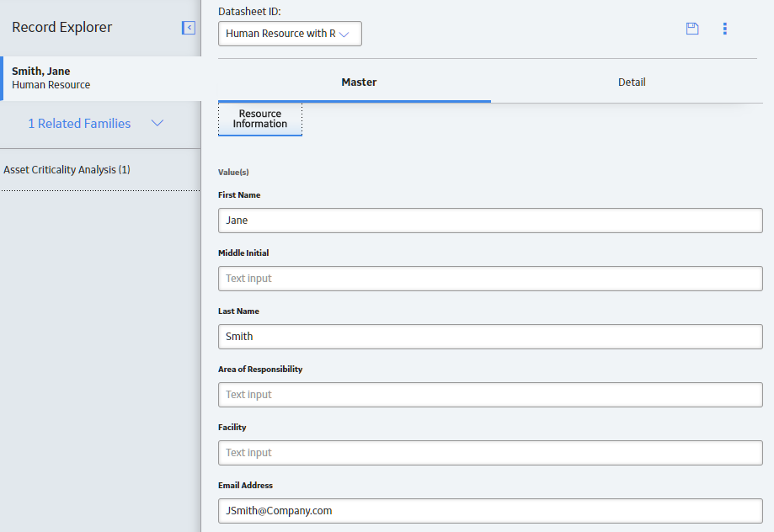Click the First Name field containing Jane

(x=490, y=221)
